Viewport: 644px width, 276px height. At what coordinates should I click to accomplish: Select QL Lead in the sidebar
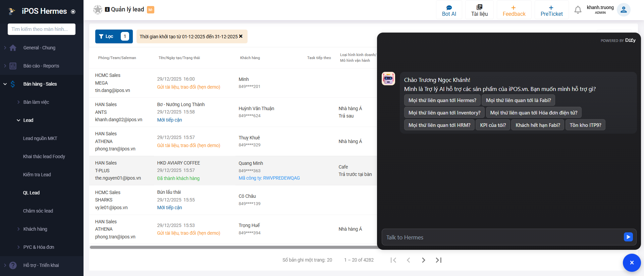click(x=31, y=193)
